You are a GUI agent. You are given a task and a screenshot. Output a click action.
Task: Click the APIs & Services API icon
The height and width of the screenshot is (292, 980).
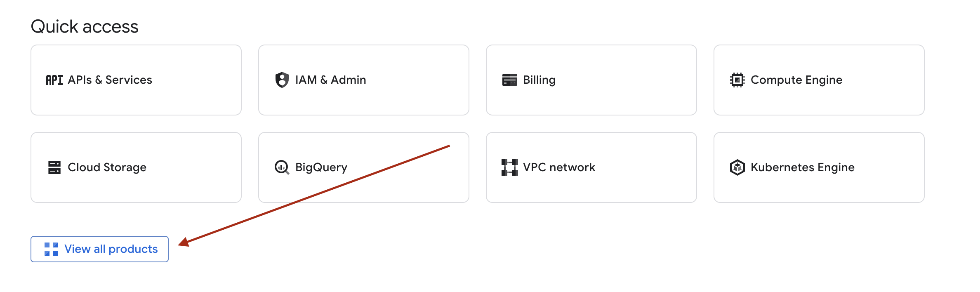coord(54,80)
